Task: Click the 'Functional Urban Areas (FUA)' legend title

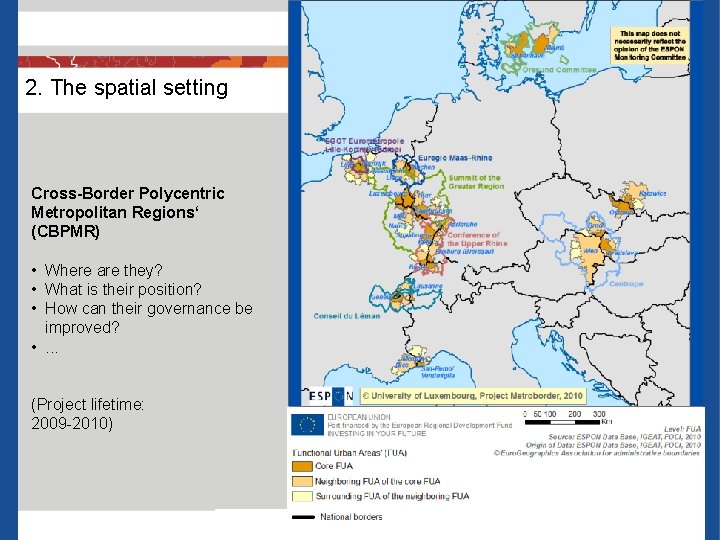Action: (349, 453)
